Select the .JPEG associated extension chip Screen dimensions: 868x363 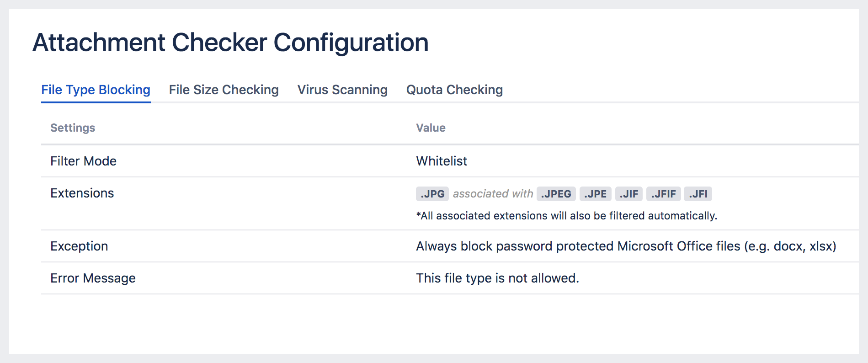(x=555, y=193)
